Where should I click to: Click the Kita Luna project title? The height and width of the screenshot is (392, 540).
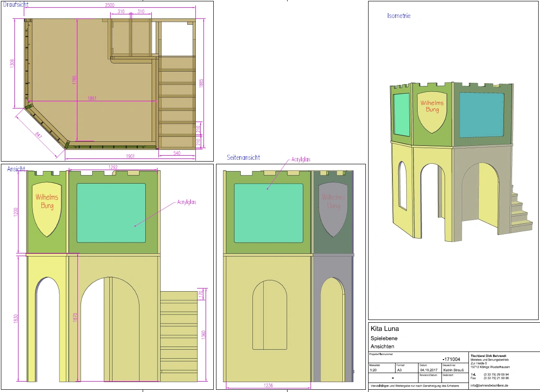(x=384, y=329)
